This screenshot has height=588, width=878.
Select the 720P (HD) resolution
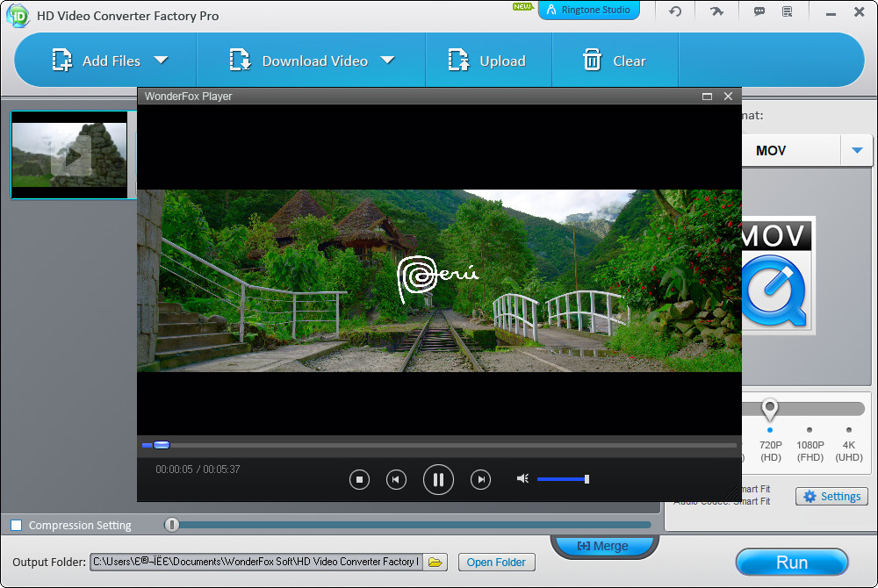tap(771, 446)
